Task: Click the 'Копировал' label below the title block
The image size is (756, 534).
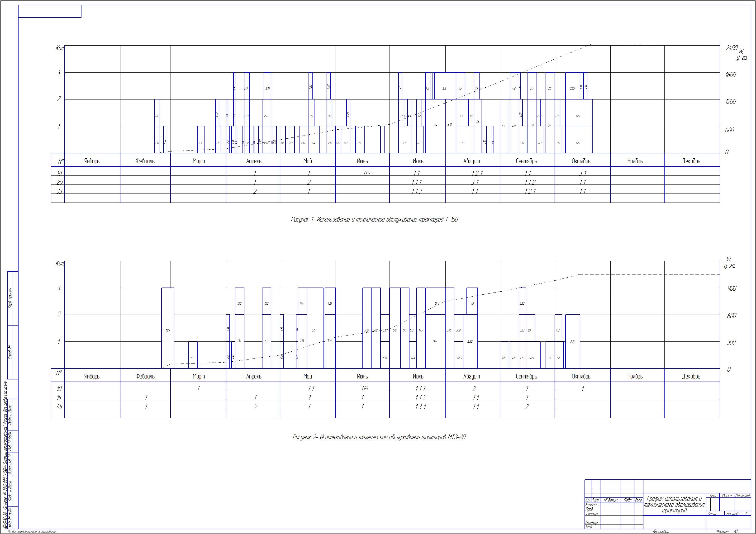Action: (661, 531)
